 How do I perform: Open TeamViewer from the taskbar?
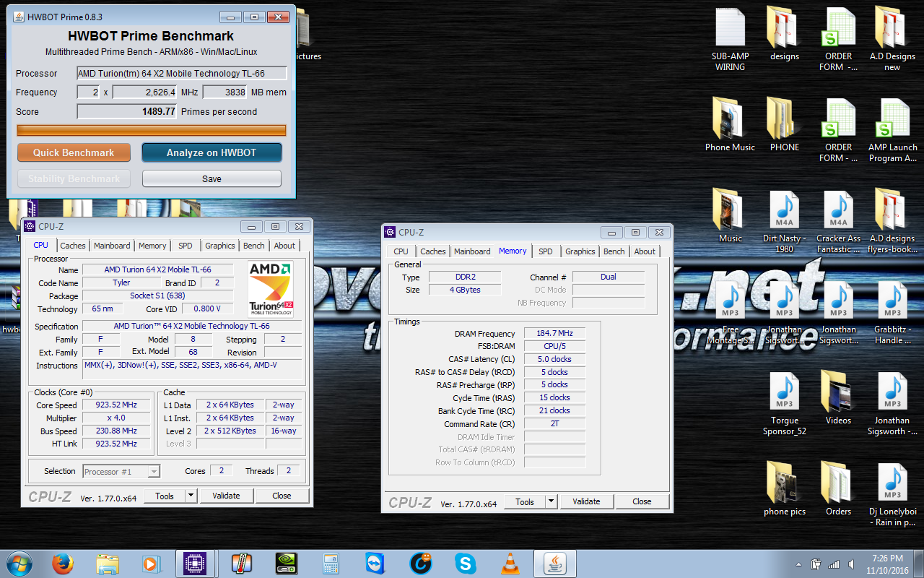(375, 564)
